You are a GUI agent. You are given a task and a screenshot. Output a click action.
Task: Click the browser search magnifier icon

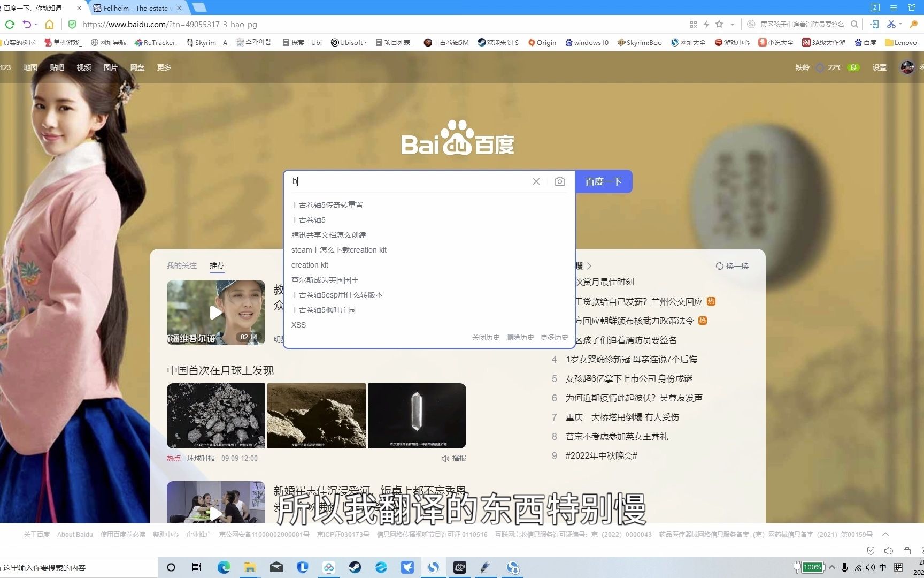[x=854, y=24]
